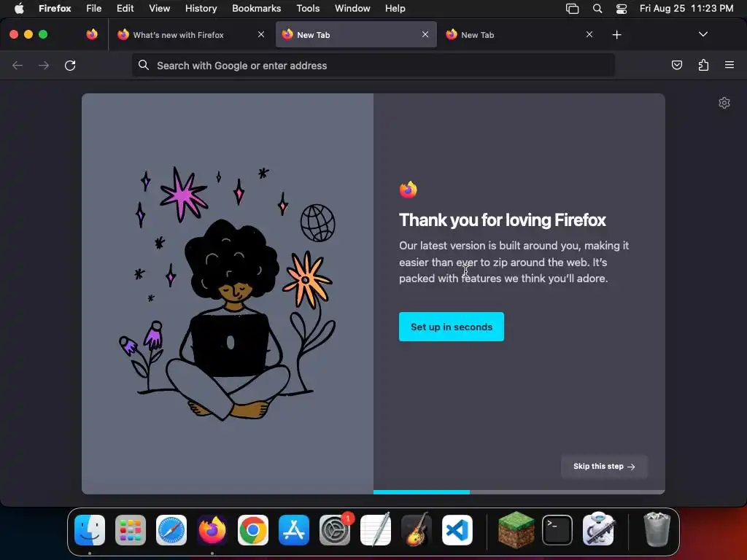This screenshot has height=560, width=747.
Task: Reload the current page
Action: pyautogui.click(x=70, y=65)
